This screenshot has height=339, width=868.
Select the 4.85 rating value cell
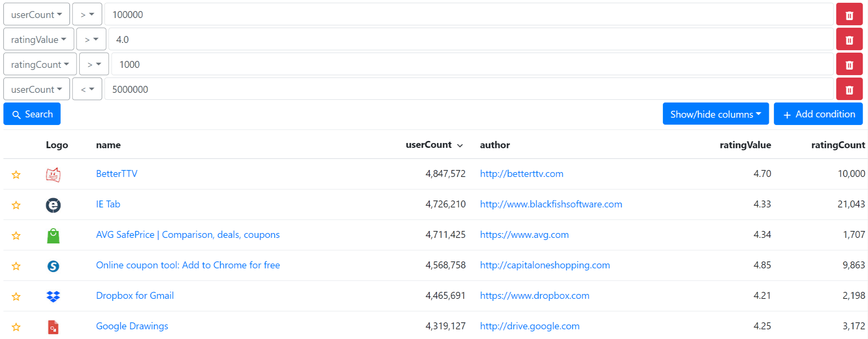coord(762,265)
